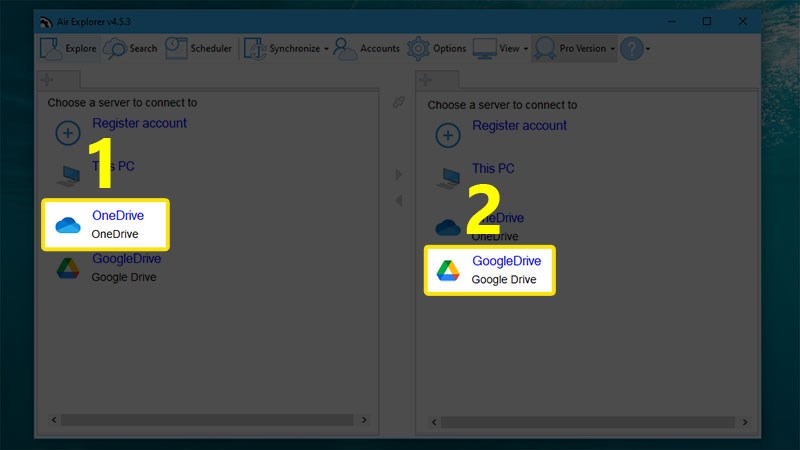Expand the Help dropdown arrow
Image resolution: width=800 pixels, height=450 pixels.
[648, 49]
